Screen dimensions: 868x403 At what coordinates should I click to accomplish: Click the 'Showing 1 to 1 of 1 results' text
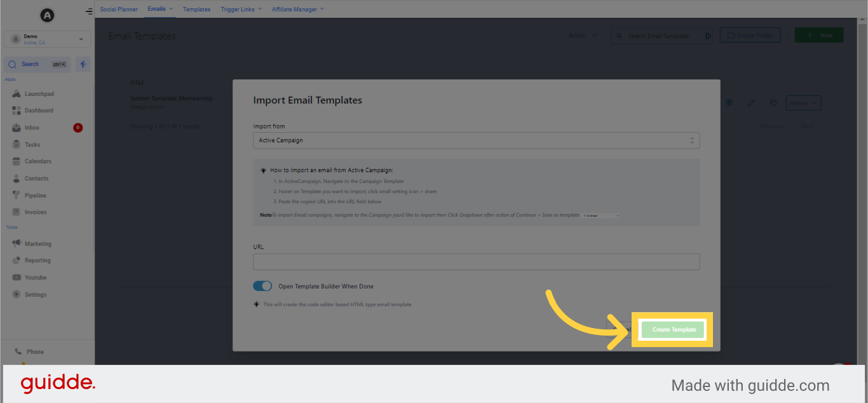point(165,126)
